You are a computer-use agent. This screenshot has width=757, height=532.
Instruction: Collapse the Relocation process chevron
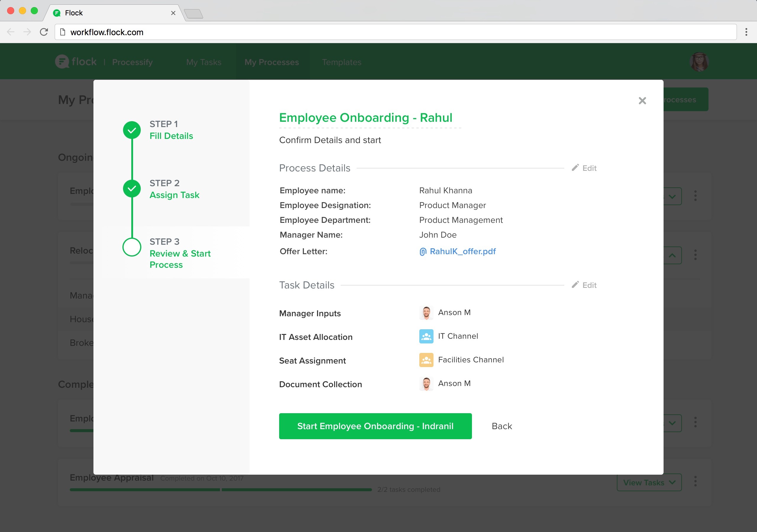[672, 255]
